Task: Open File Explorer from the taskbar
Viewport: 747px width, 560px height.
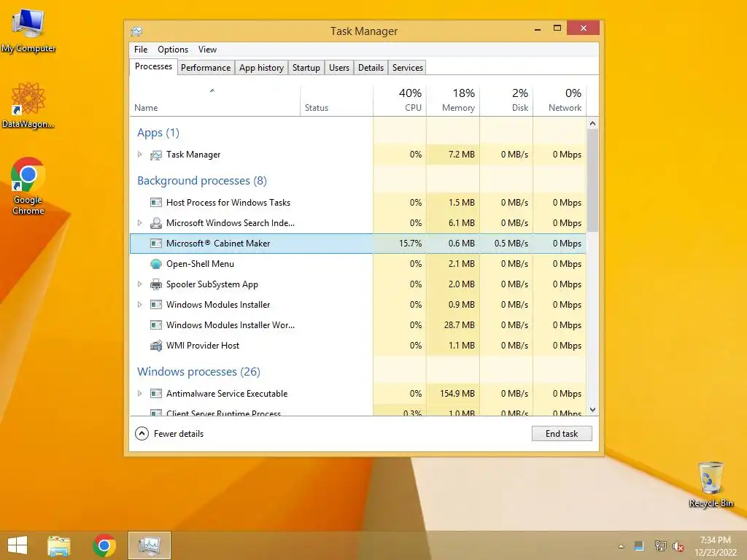Action: [x=58, y=545]
